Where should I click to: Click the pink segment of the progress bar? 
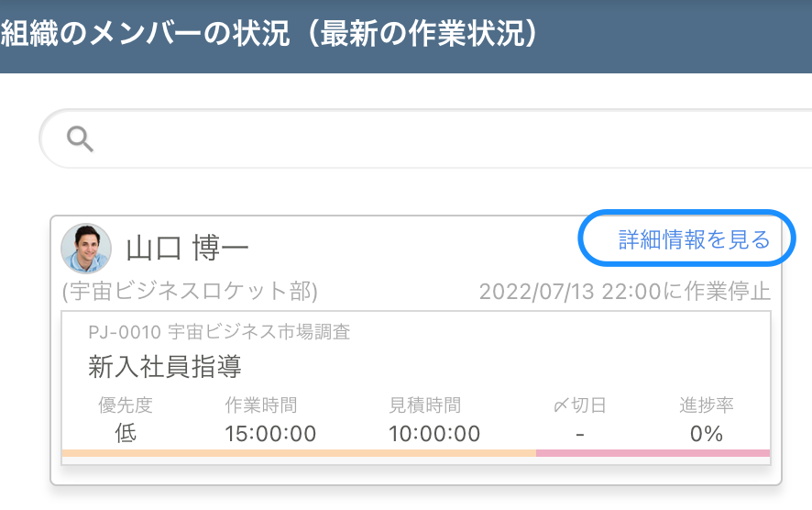pos(653,453)
